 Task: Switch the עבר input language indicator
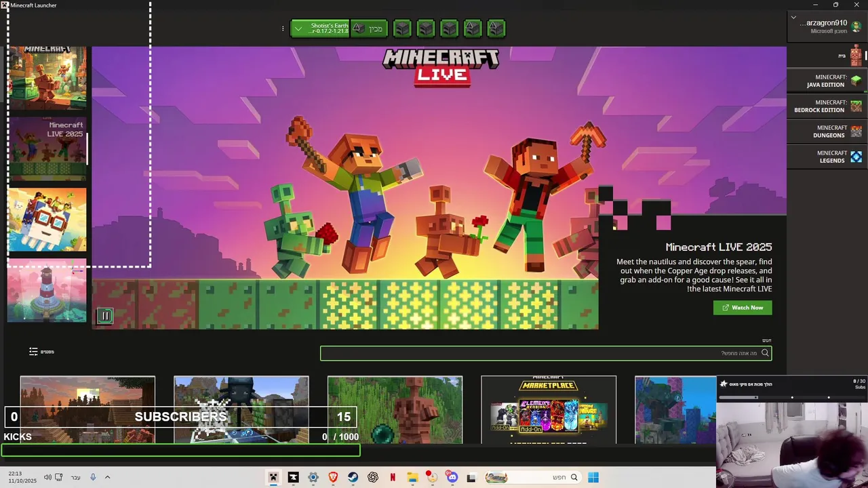(x=76, y=477)
